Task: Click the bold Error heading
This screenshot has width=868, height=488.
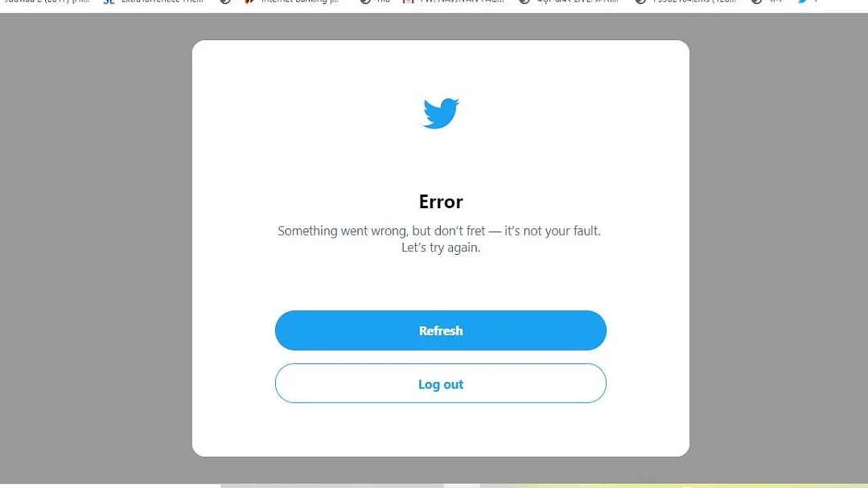Action: click(441, 202)
